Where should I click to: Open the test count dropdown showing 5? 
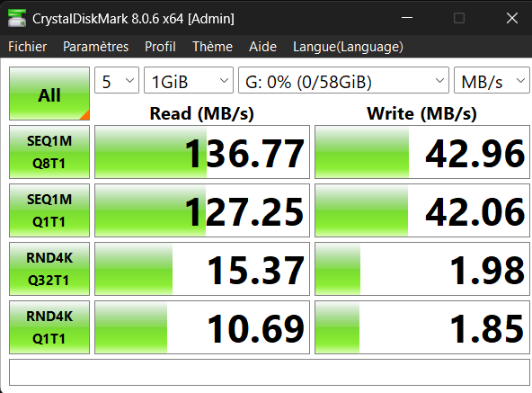click(117, 81)
